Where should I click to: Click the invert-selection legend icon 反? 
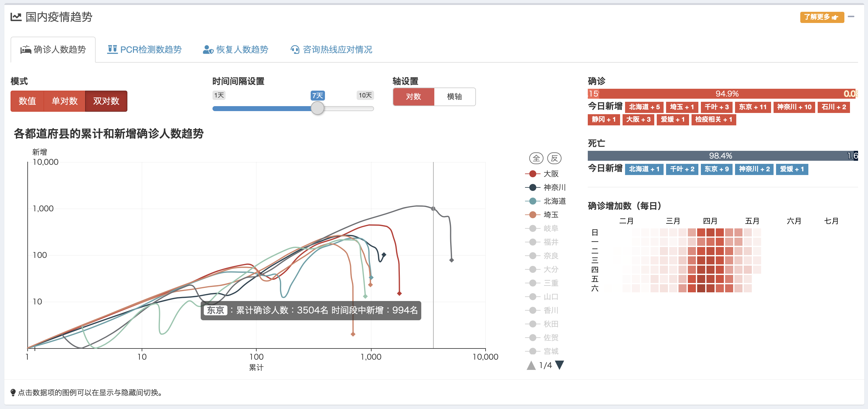tap(554, 158)
